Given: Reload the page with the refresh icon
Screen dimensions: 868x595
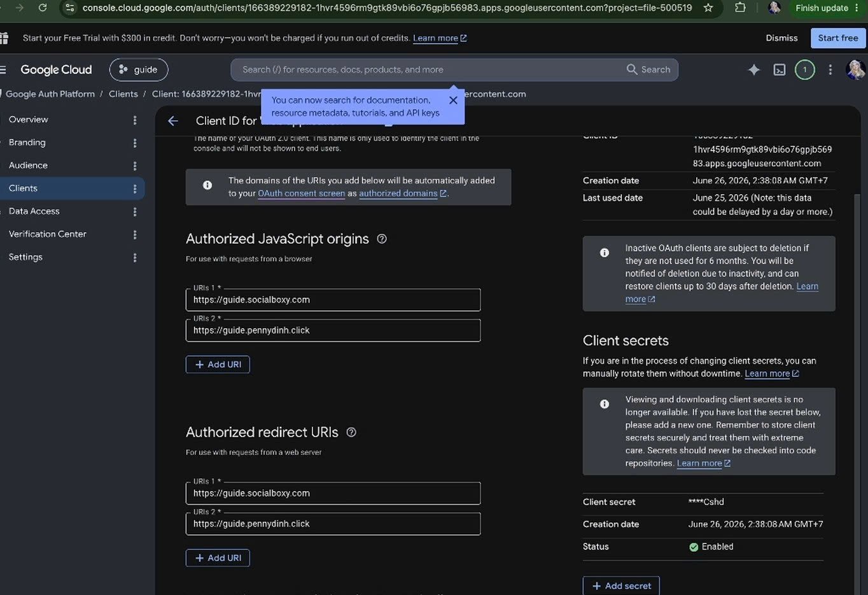Looking at the screenshot, I should point(43,8).
